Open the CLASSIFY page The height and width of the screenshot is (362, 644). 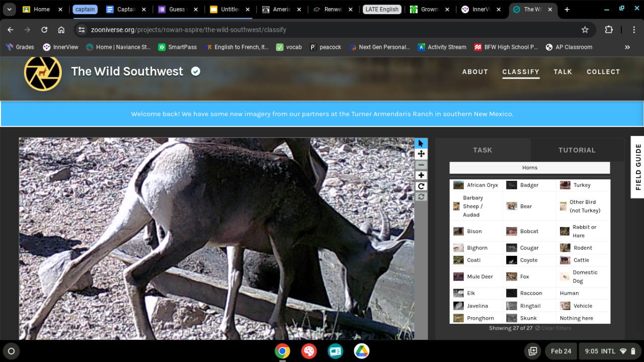[521, 72]
